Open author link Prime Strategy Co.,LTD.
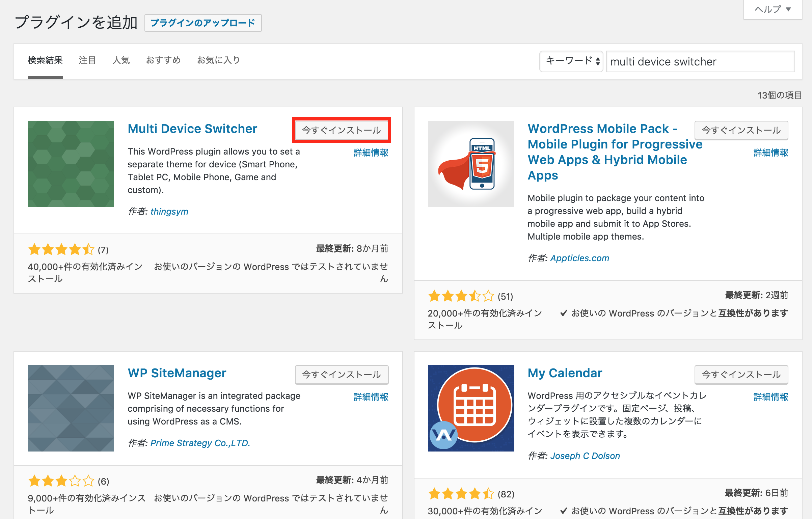 [x=200, y=443]
